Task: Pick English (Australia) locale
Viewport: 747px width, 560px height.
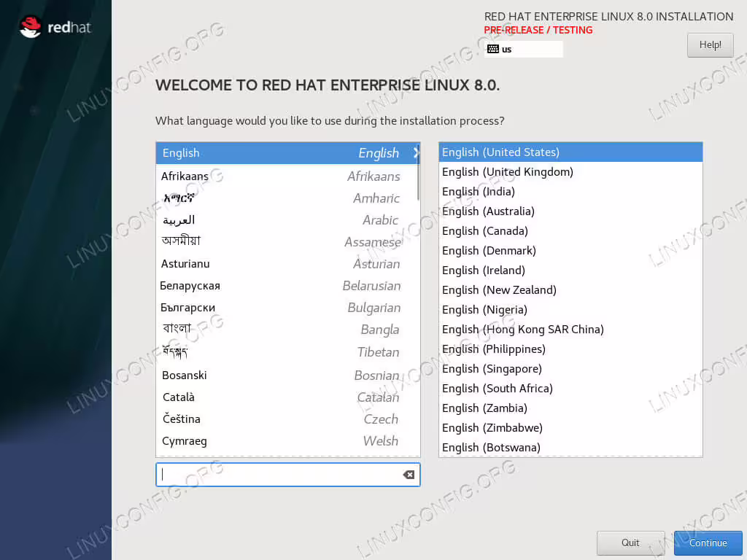Action: (570, 211)
